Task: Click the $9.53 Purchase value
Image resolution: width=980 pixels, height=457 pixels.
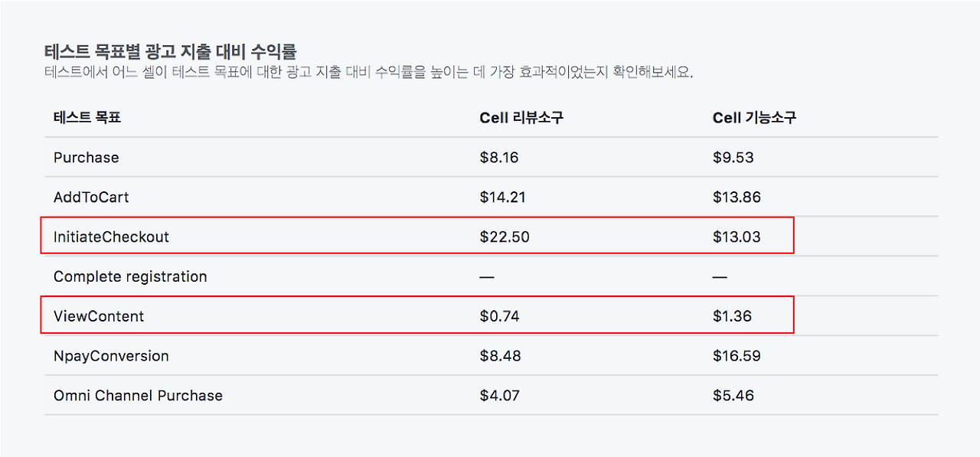Action: tap(733, 158)
